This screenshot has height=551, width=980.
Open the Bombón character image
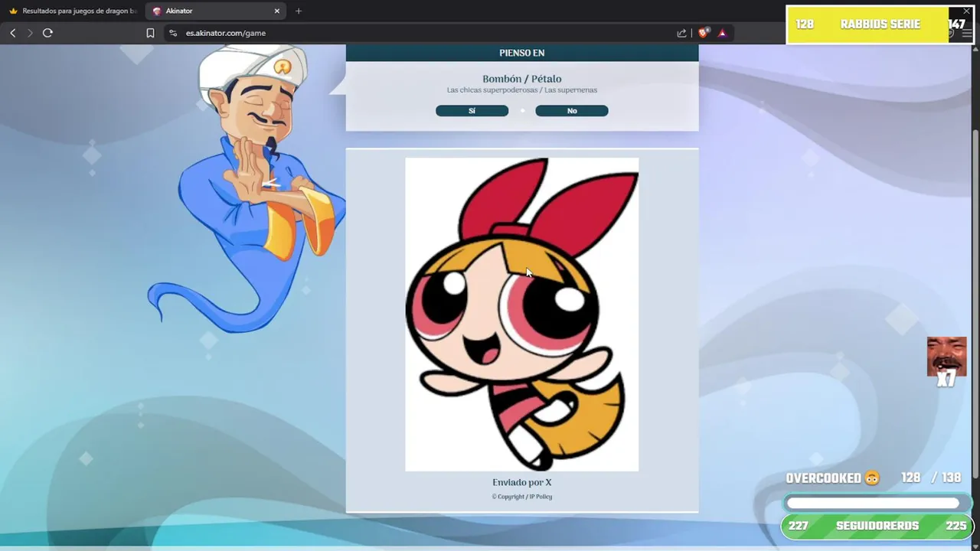point(521,315)
